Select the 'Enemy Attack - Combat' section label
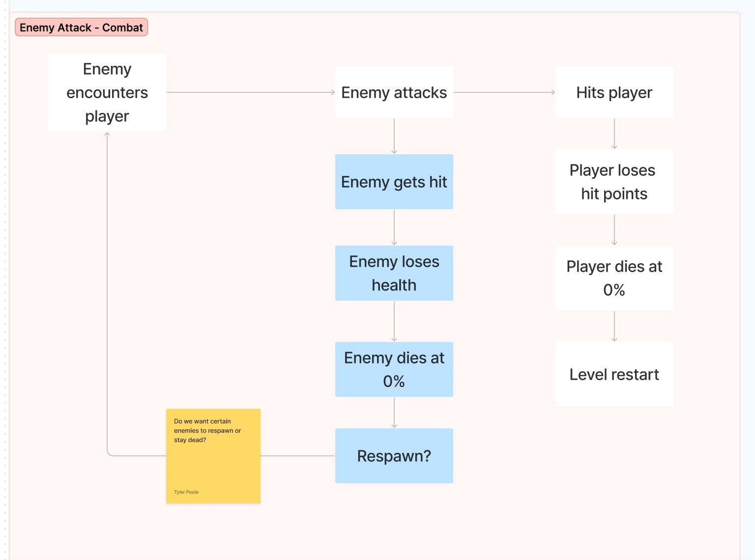This screenshot has height=560, width=755. coord(81,28)
